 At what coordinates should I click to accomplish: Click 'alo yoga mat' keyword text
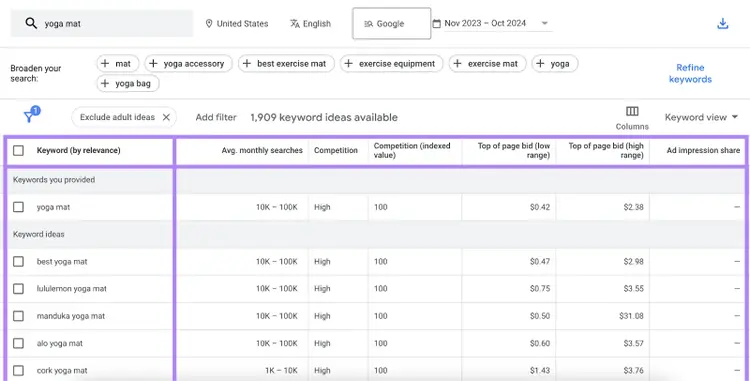60,343
